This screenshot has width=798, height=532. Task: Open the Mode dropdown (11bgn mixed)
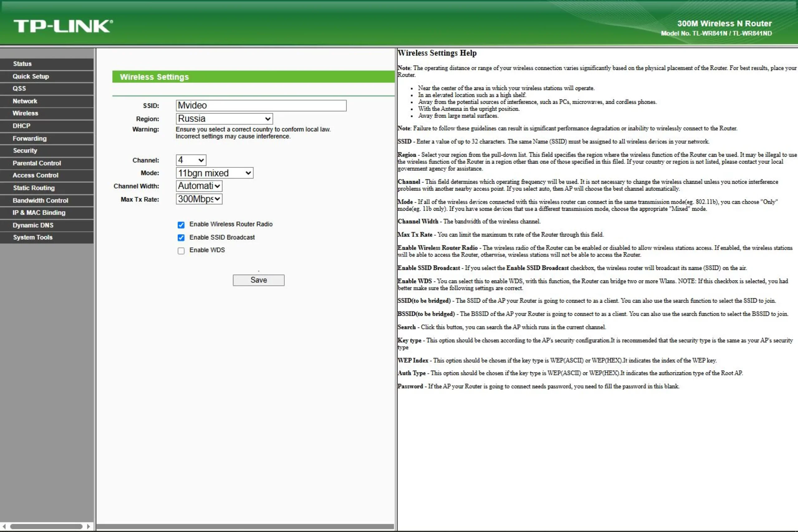214,173
